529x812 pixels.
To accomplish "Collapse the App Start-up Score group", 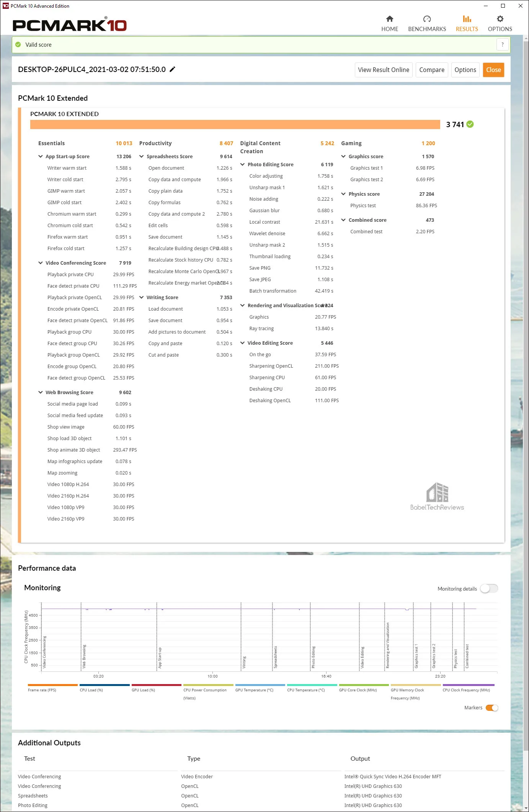I will pyautogui.click(x=41, y=156).
